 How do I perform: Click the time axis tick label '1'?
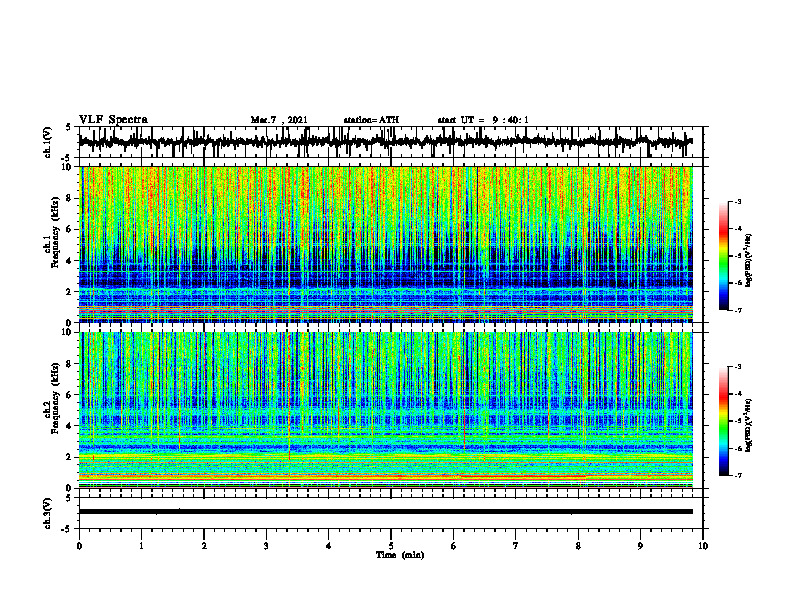[x=141, y=546]
